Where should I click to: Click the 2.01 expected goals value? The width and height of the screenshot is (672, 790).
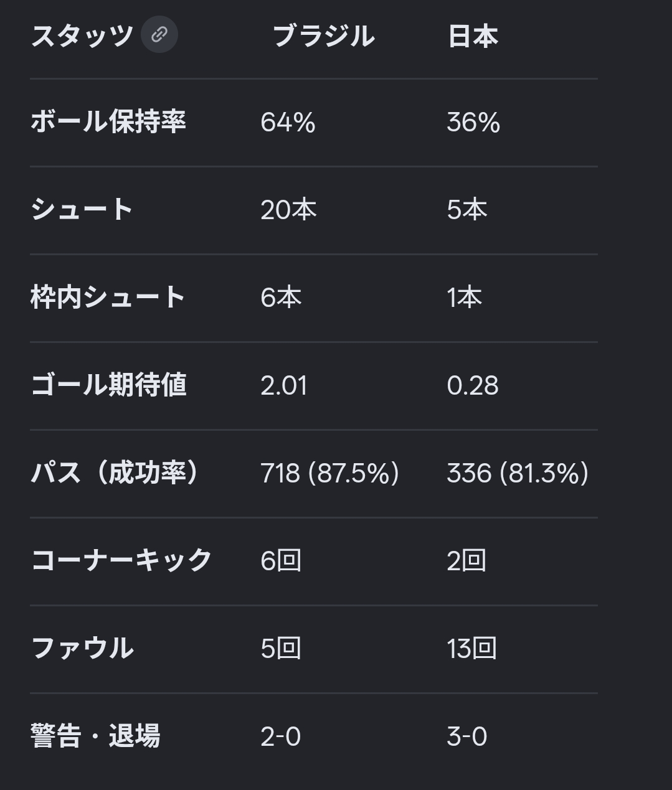coord(284,386)
